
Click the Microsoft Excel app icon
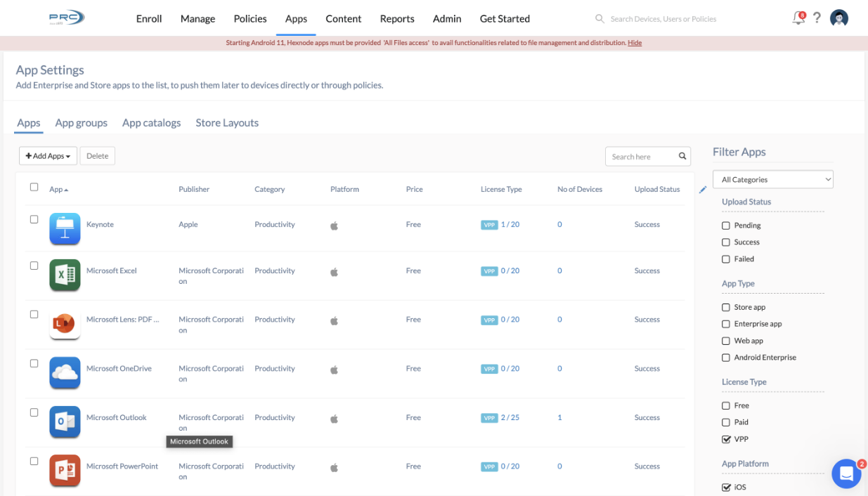[65, 273]
